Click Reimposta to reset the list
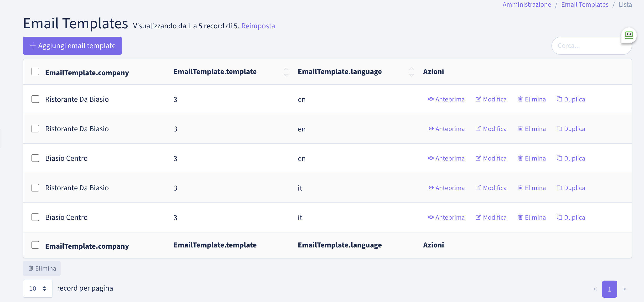Screen dimensions: 644x302 click(258, 26)
